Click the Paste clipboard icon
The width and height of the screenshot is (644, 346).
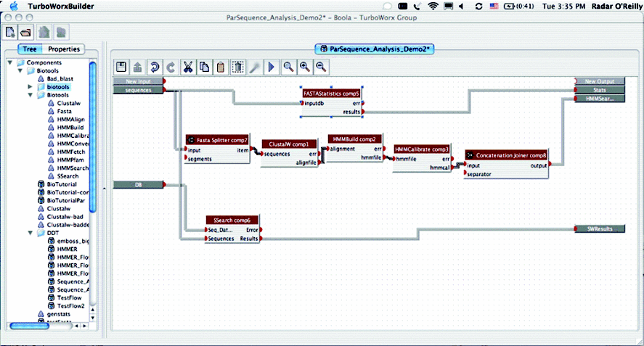(221, 67)
